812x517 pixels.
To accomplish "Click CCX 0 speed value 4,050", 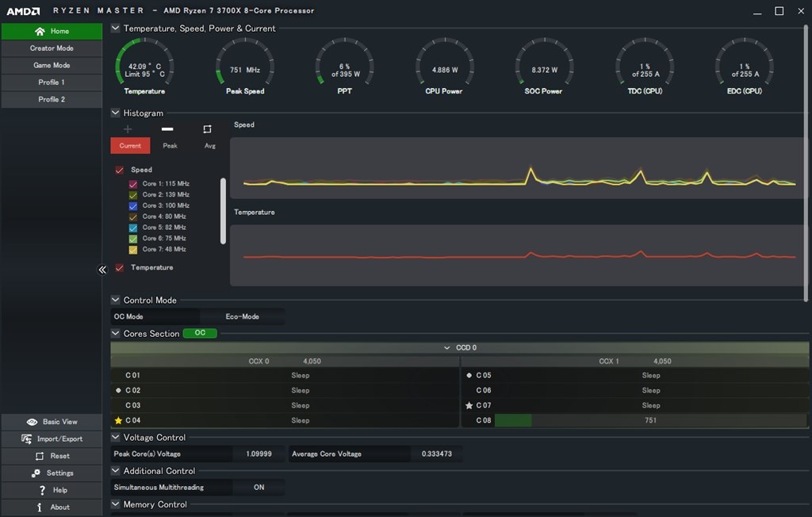I will point(312,361).
